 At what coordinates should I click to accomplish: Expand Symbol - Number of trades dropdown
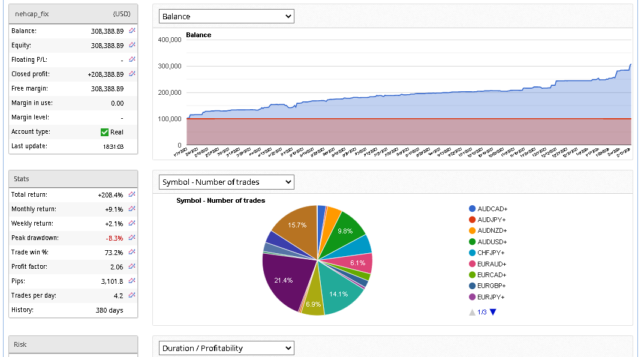227,182
